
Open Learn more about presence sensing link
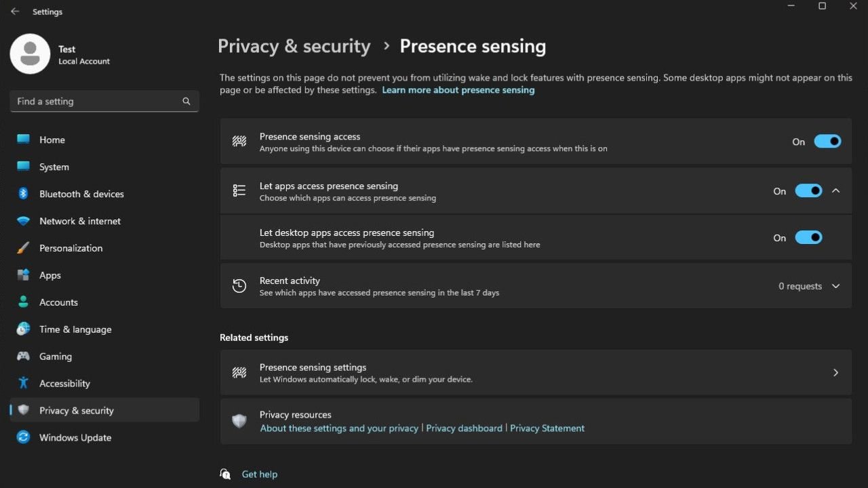(458, 90)
